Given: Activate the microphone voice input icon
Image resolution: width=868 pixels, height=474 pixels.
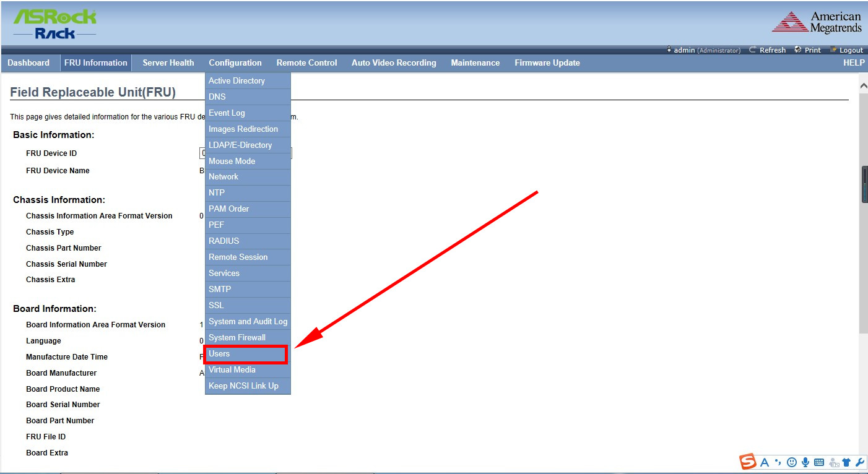Looking at the screenshot, I should [x=805, y=462].
